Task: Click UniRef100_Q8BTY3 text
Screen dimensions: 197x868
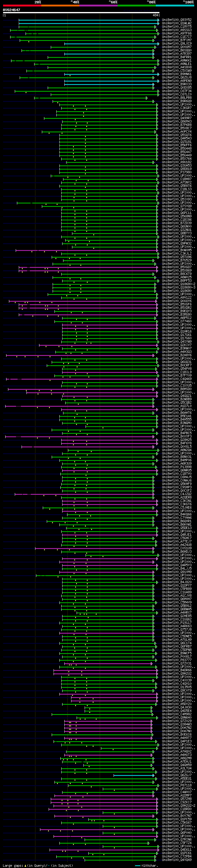Action: pyautogui.click(x=177, y=233)
